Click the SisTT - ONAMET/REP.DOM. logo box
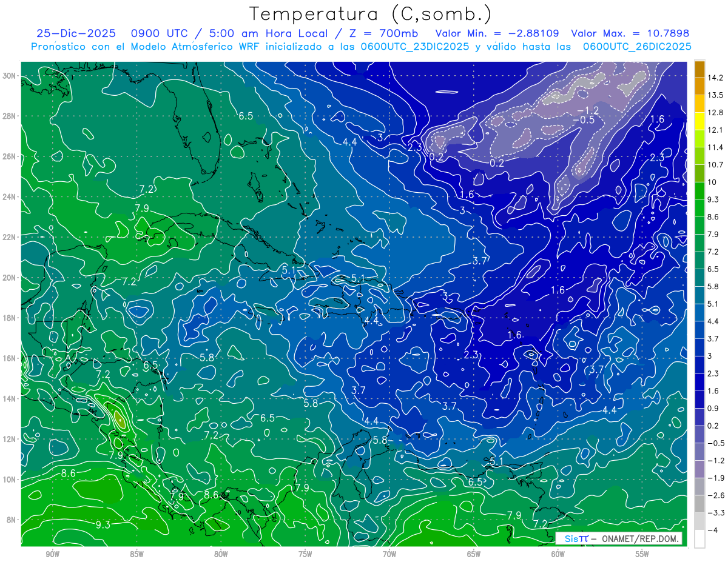This screenshot has height=562, width=728. 619,539
